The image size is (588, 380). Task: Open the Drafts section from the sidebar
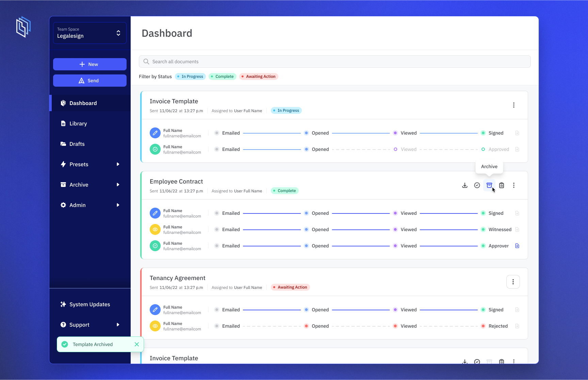[77, 144]
